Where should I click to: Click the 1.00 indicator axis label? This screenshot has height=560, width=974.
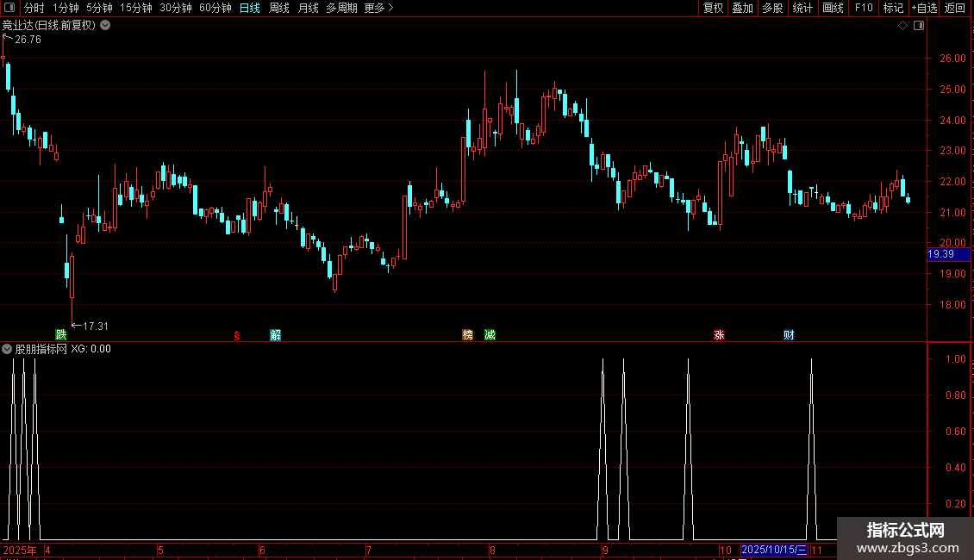pyautogui.click(x=955, y=359)
